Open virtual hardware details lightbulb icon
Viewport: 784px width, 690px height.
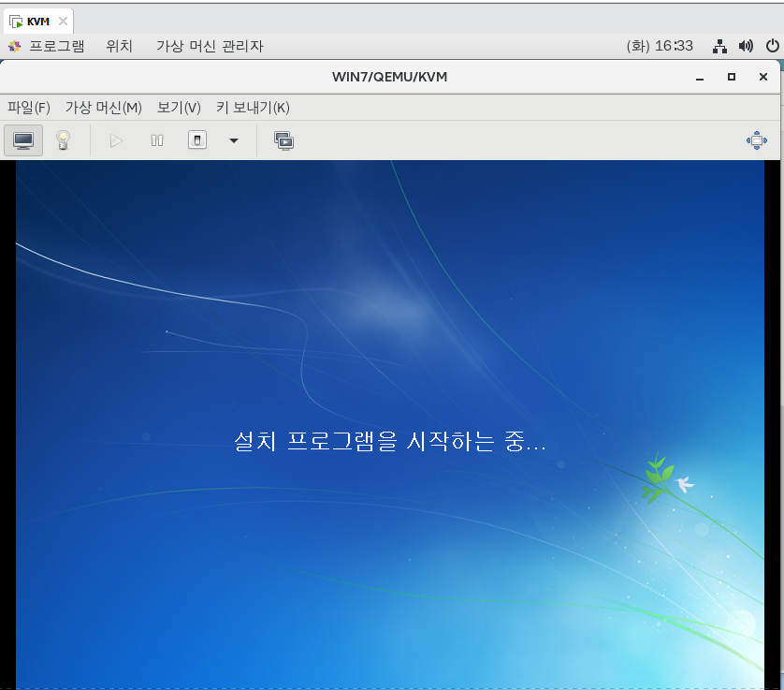click(63, 140)
